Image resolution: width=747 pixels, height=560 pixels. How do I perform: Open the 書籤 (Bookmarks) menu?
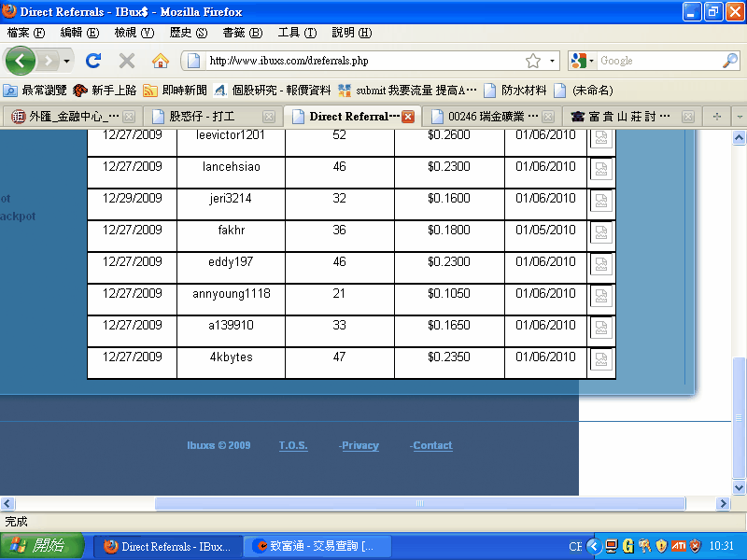tap(242, 33)
